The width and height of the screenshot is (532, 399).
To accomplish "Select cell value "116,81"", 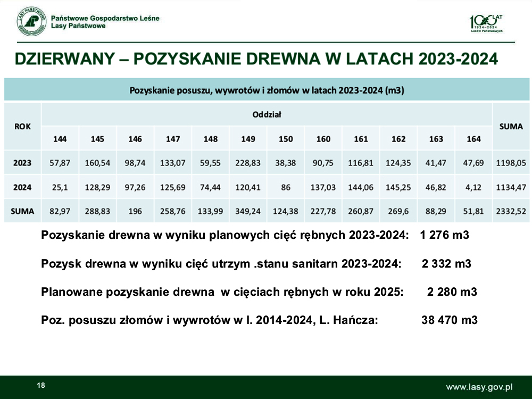I will [x=361, y=163].
